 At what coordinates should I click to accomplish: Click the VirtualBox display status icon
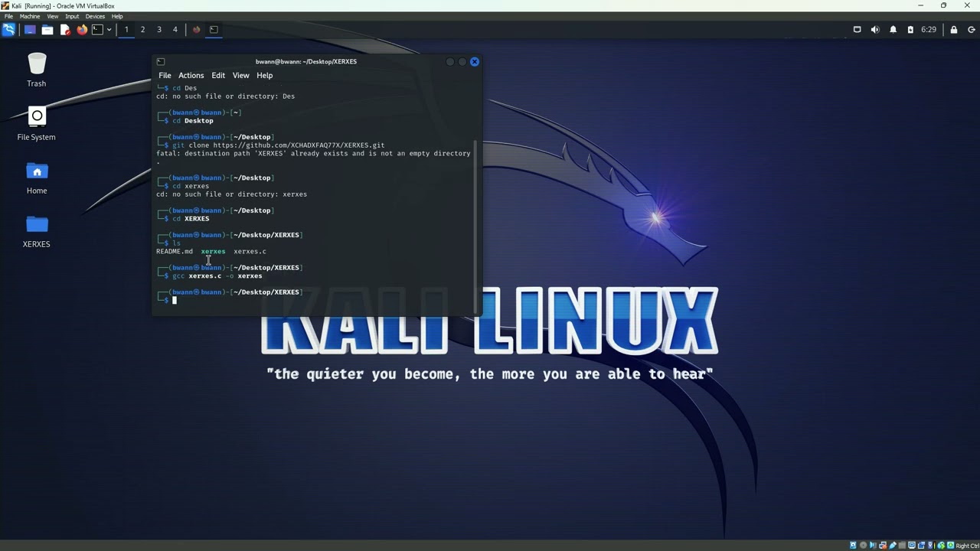912,546
